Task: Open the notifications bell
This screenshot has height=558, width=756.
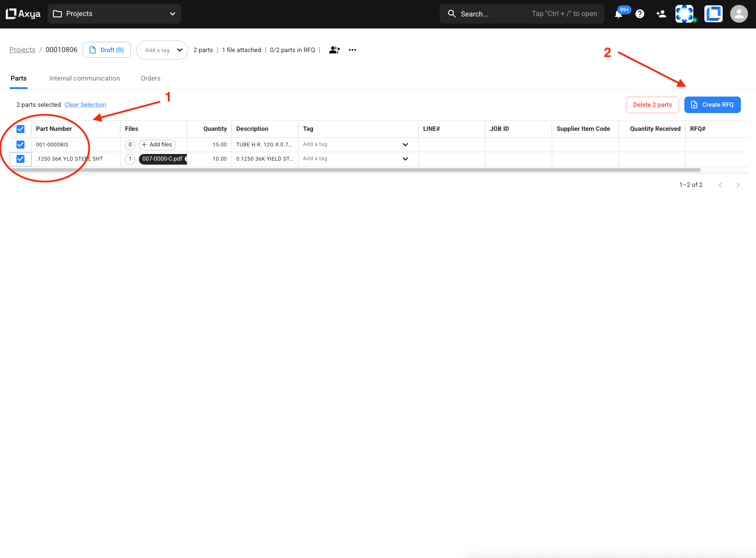Action: (x=619, y=14)
